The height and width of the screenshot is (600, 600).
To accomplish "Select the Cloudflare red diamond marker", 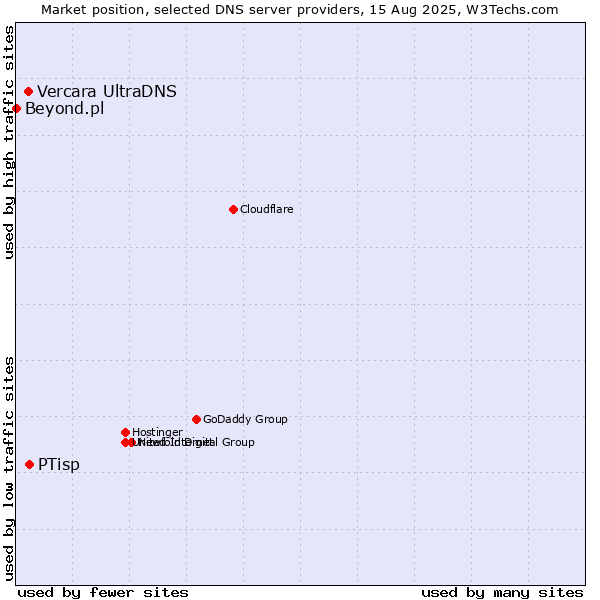I will pyautogui.click(x=233, y=209).
